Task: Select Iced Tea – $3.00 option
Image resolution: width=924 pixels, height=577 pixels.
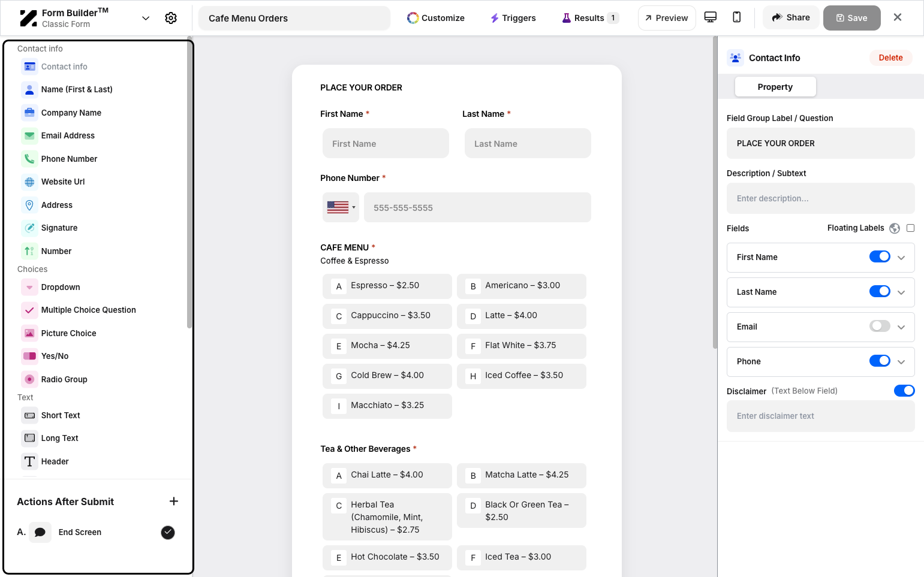Action: tap(522, 557)
